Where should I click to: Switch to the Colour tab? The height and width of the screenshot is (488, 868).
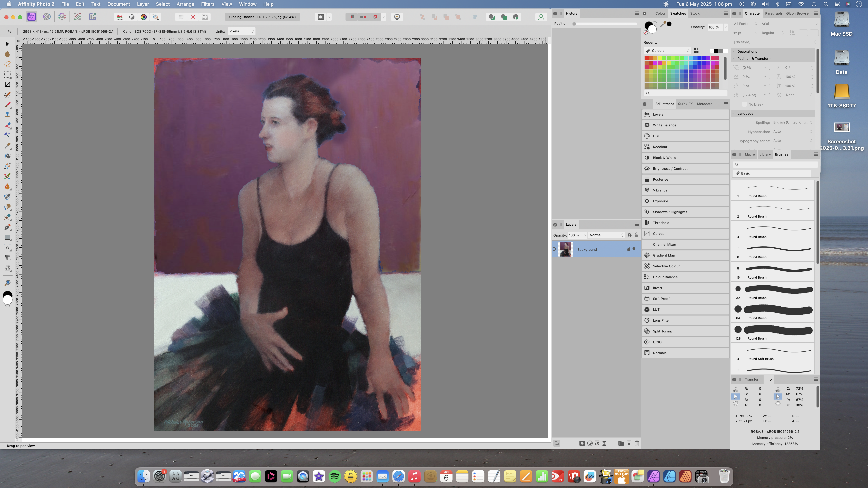click(x=660, y=14)
